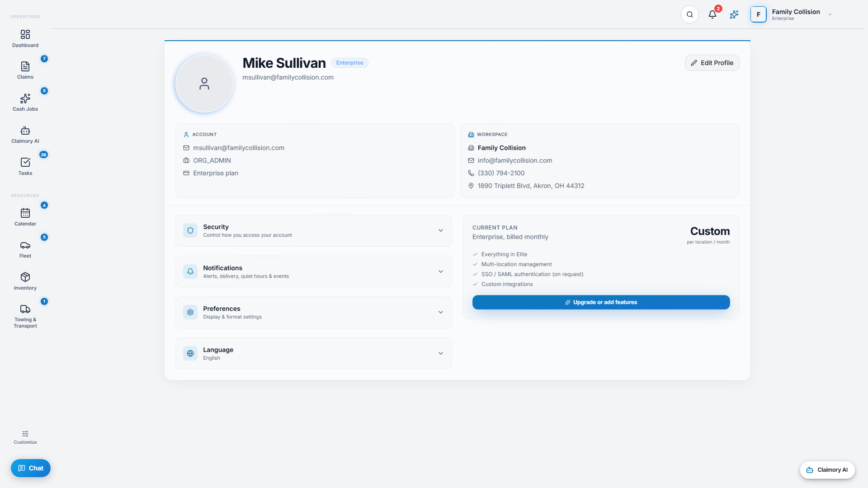Image resolution: width=868 pixels, height=488 pixels.
Task: Open the notifications bell icon
Action: (712, 14)
